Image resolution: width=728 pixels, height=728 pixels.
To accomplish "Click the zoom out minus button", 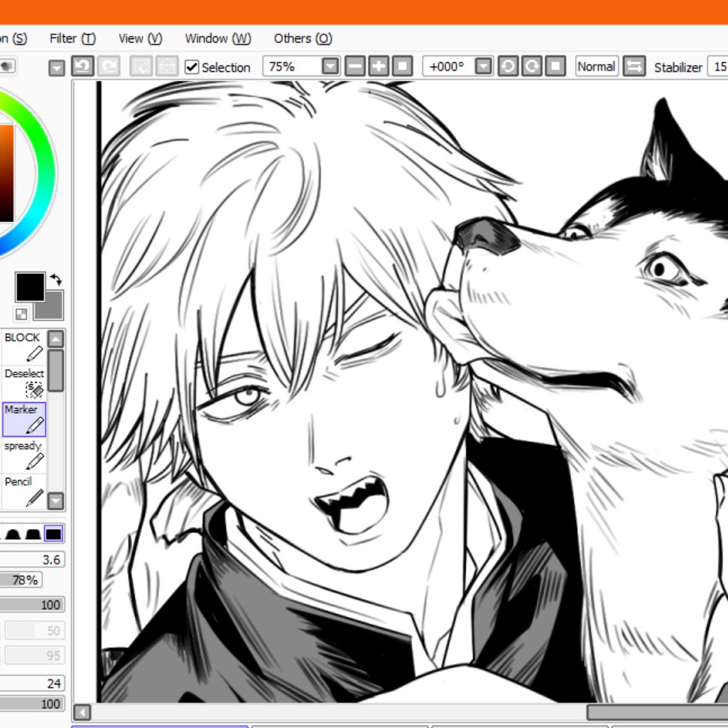I will (355, 66).
